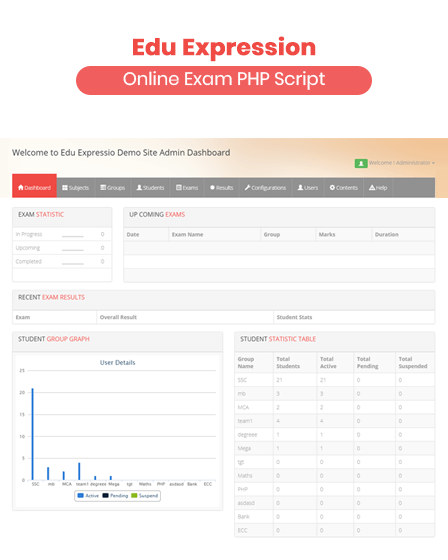Click the circle icon beside Results

[x=212, y=188]
